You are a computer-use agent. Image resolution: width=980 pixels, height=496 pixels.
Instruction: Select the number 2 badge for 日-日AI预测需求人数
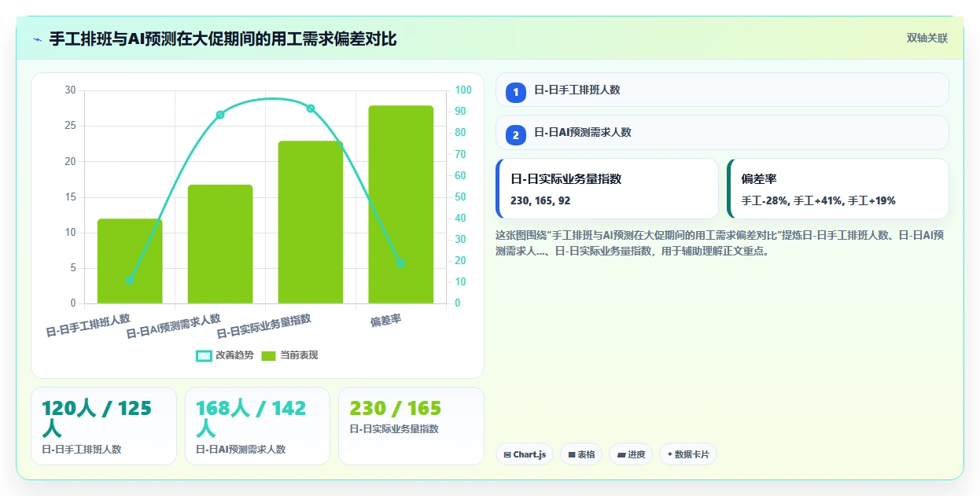(x=516, y=135)
